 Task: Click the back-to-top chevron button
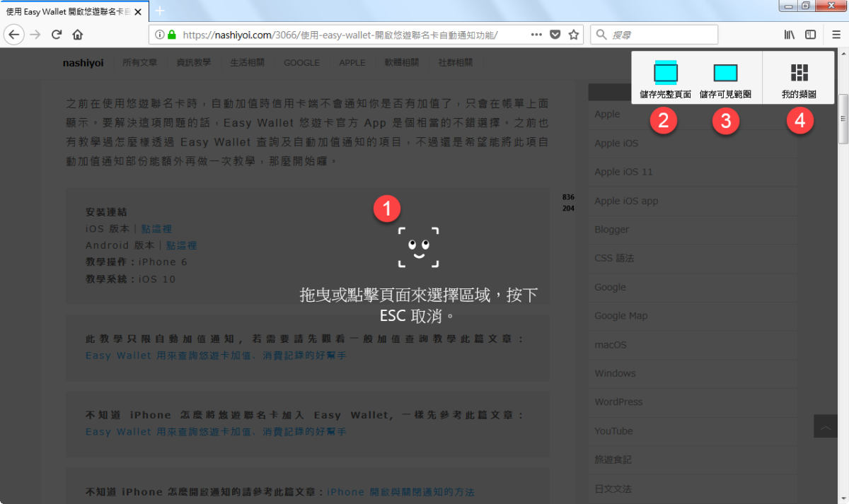826,427
